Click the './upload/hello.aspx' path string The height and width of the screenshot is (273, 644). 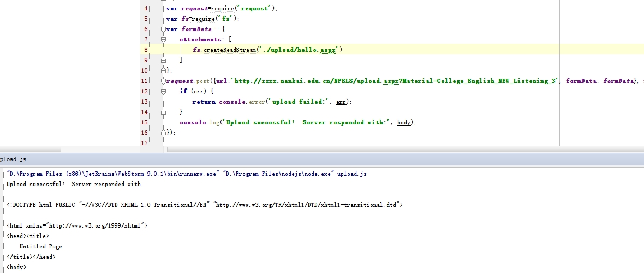point(299,50)
